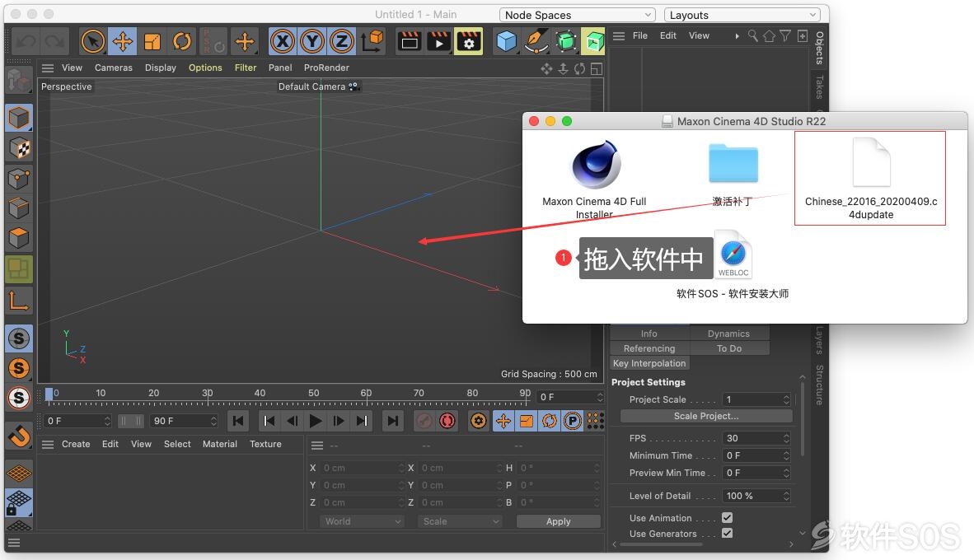The height and width of the screenshot is (560, 974).
Task: Click Enable Axis L-shaped icon
Action: click(x=19, y=300)
